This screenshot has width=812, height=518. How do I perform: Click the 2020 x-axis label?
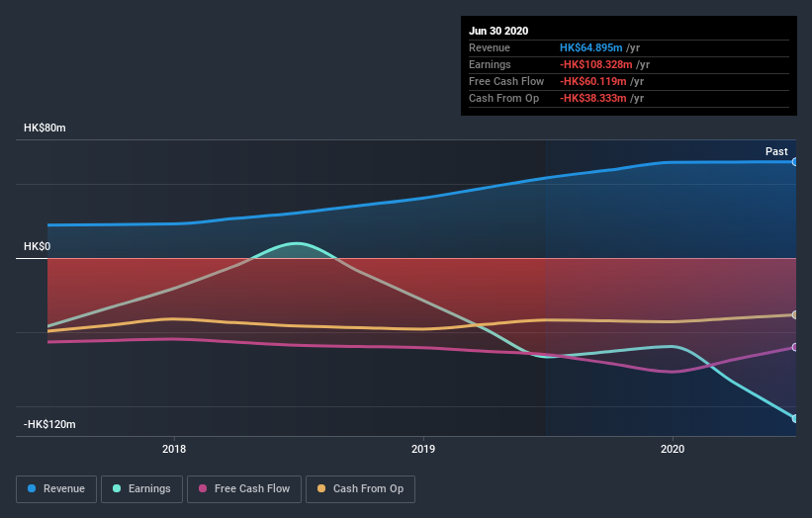pos(673,449)
